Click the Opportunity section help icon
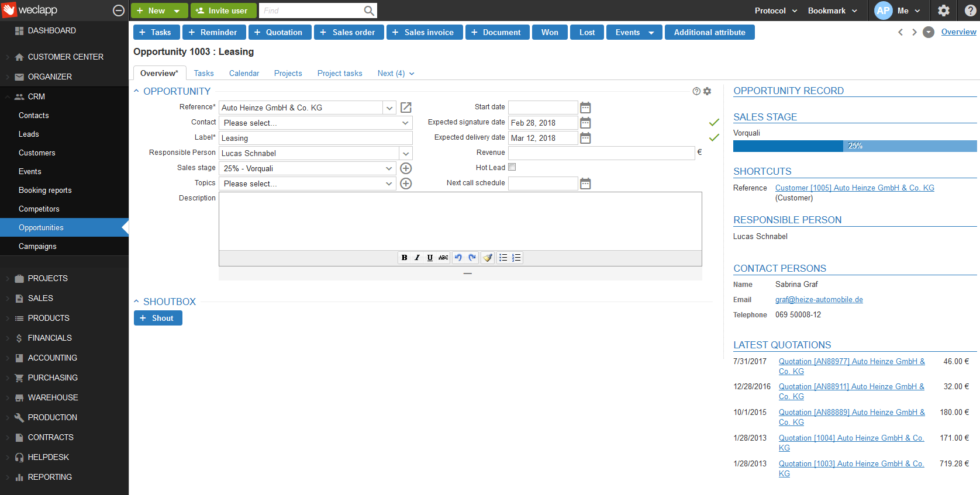This screenshot has width=980, height=495. tap(696, 91)
